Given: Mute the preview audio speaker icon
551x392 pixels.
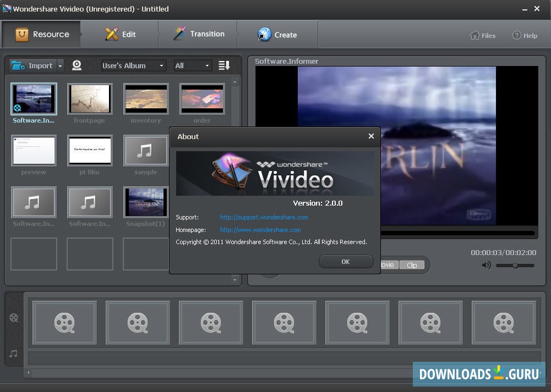Looking at the screenshot, I should (x=486, y=265).
